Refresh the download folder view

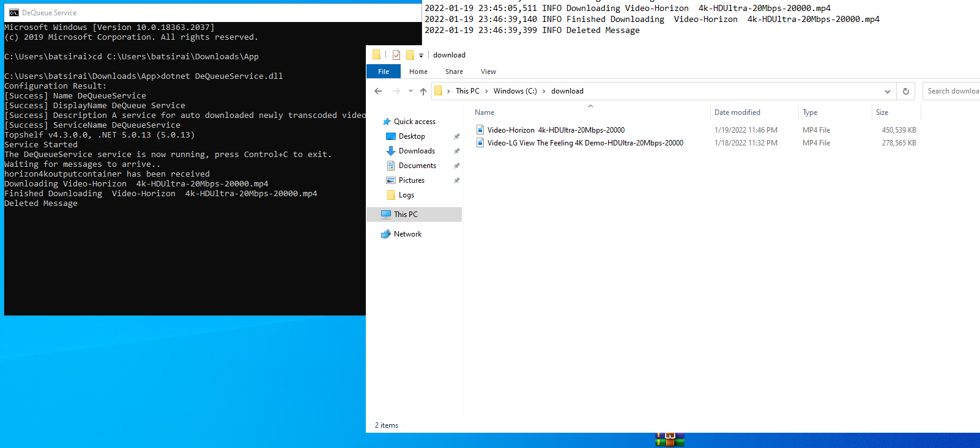pos(906,91)
